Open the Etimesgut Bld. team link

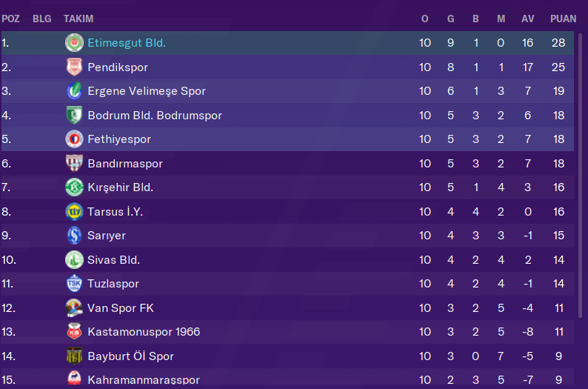click(x=127, y=43)
